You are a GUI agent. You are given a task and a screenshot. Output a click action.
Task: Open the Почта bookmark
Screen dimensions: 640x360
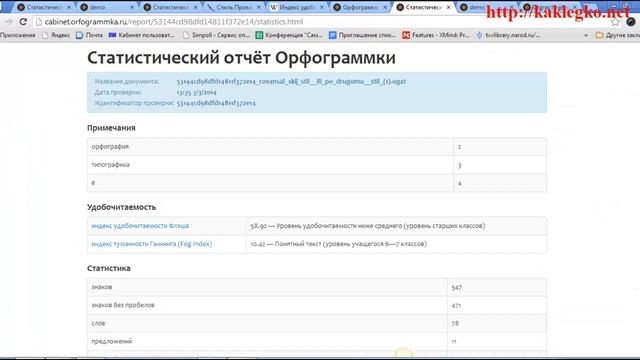pyautogui.click(x=89, y=36)
